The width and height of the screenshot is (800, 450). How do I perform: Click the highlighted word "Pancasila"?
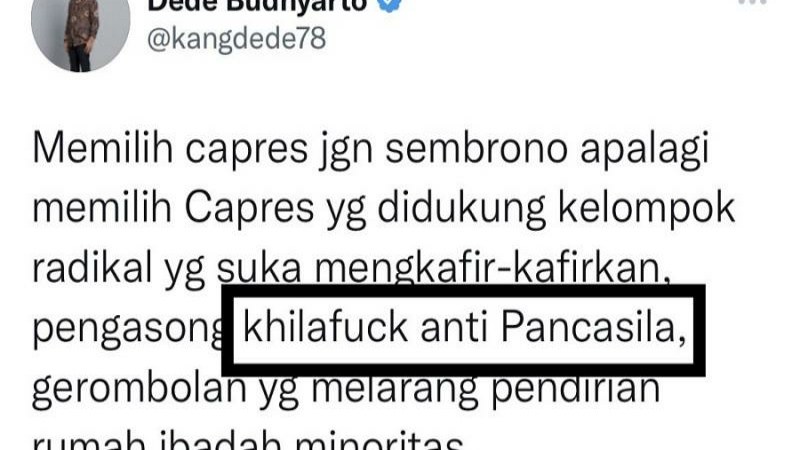pos(593,327)
